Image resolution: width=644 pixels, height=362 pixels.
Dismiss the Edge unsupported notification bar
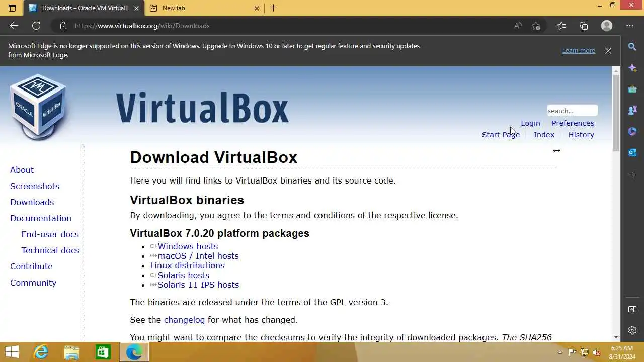pyautogui.click(x=608, y=51)
